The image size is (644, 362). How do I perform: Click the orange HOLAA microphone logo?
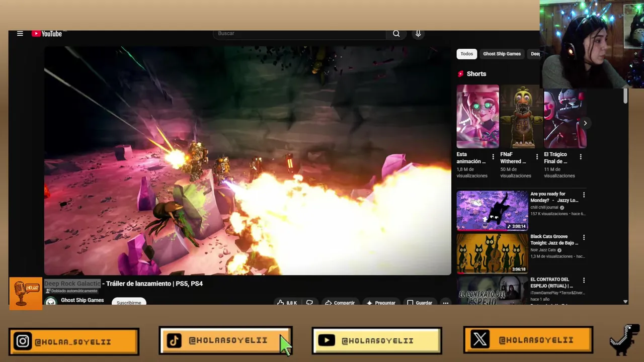pyautogui.click(x=26, y=294)
